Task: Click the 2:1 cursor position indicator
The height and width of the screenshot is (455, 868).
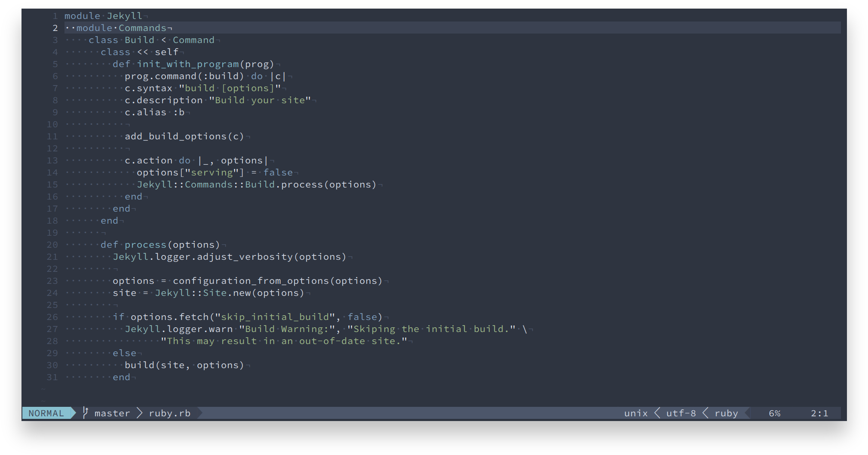Action: (819, 413)
